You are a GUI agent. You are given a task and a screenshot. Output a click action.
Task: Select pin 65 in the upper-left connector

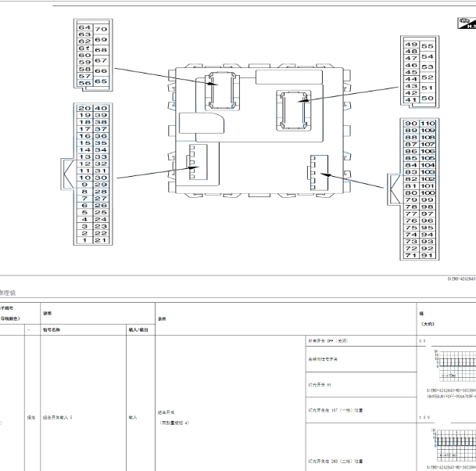point(101,81)
